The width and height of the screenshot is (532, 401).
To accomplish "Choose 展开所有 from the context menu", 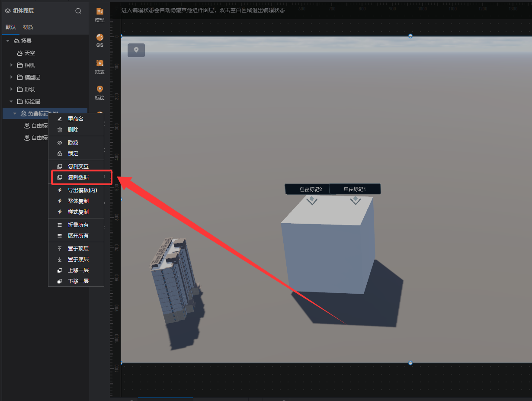I will click(x=76, y=235).
